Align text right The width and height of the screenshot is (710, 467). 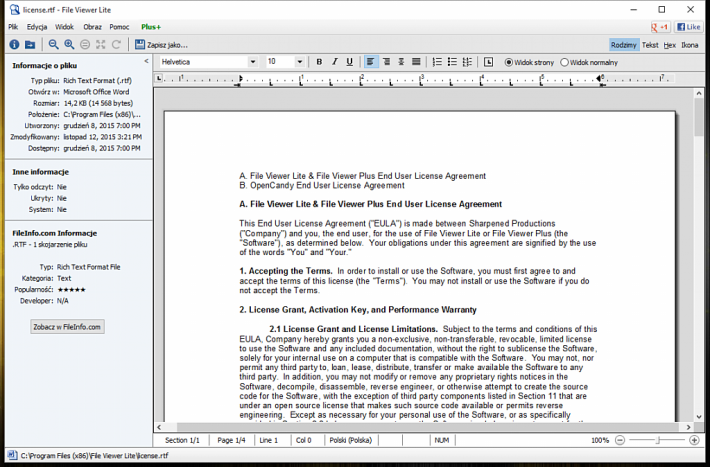click(x=386, y=62)
